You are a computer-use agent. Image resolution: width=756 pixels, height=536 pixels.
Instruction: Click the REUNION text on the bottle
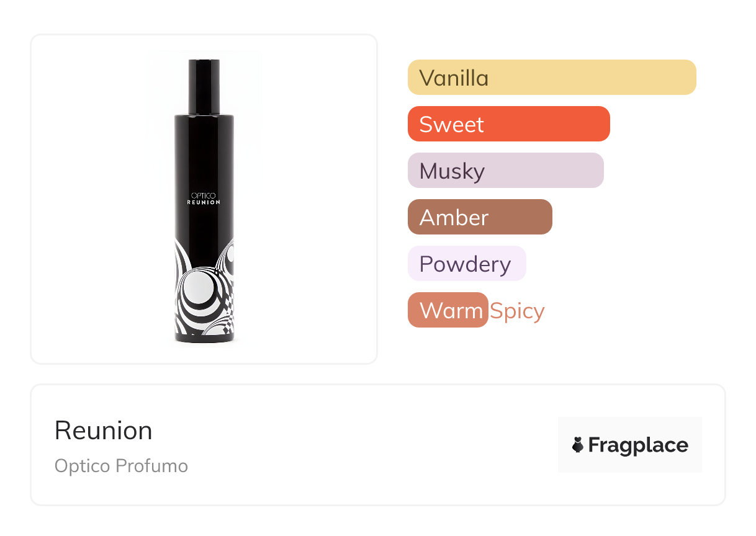pos(204,202)
